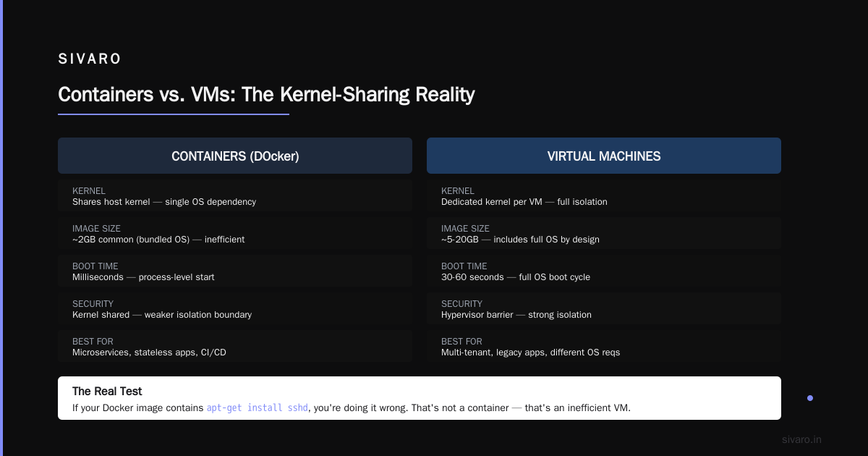868x456 pixels.
Task: Click the VIRTUAL MACHINES column header
Action: pyautogui.click(x=604, y=156)
